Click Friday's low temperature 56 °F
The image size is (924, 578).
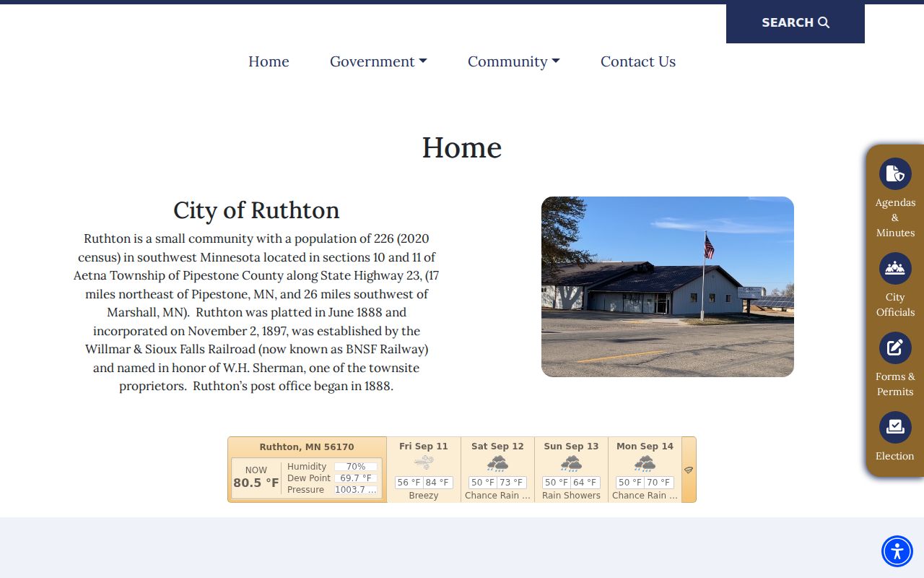[x=409, y=483]
